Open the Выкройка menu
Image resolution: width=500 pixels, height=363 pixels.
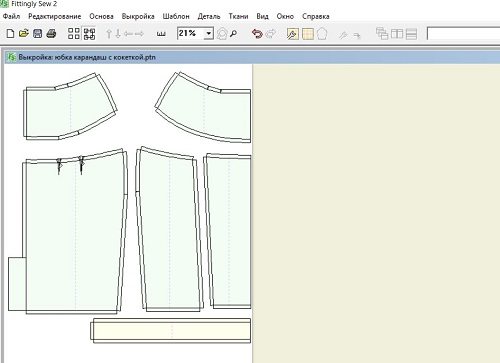pos(138,16)
